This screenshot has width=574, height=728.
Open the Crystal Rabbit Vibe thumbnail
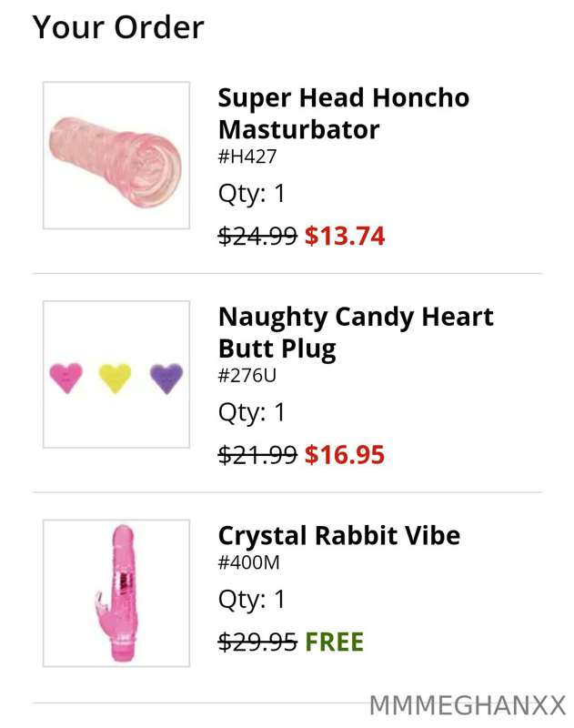pos(116,593)
